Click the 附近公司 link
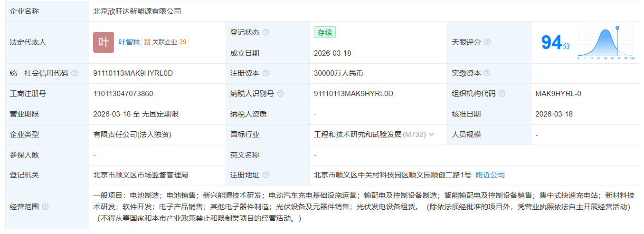The height and width of the screenshot is (234, 644). tap(490, 175)
